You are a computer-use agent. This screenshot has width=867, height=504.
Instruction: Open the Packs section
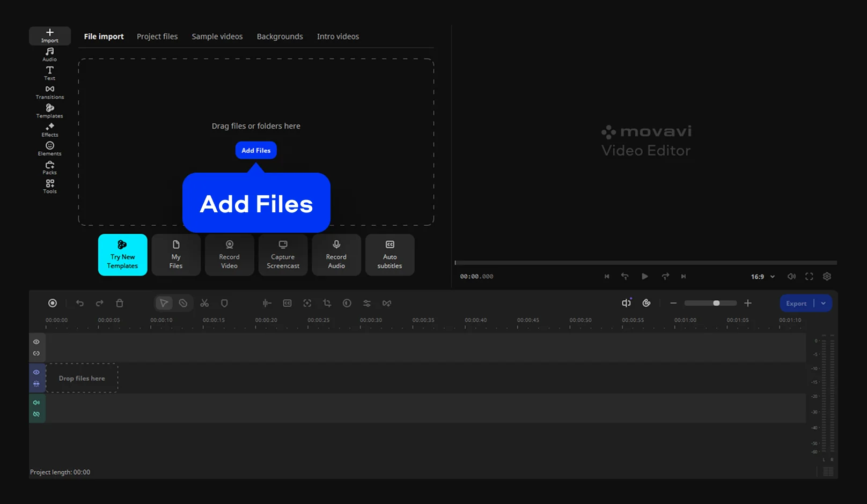pos(50,168)
